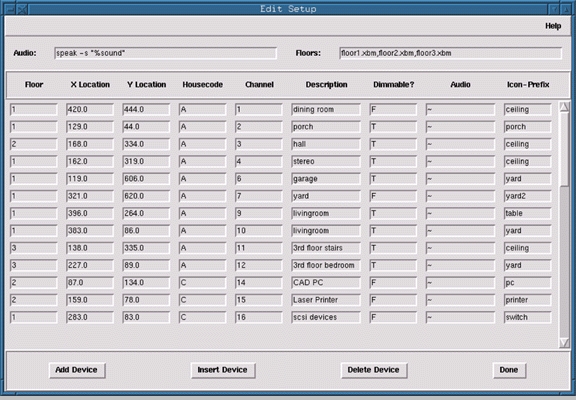Click the Laser Printer description field
Image resolution: width=576 pixels, height=400 pixels.
[x=326, y=300]
